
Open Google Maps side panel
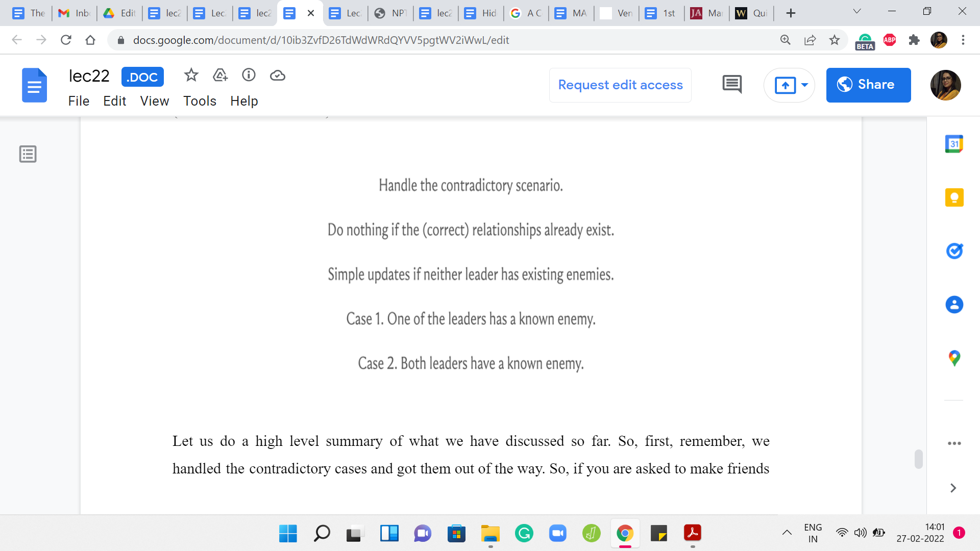954,358
